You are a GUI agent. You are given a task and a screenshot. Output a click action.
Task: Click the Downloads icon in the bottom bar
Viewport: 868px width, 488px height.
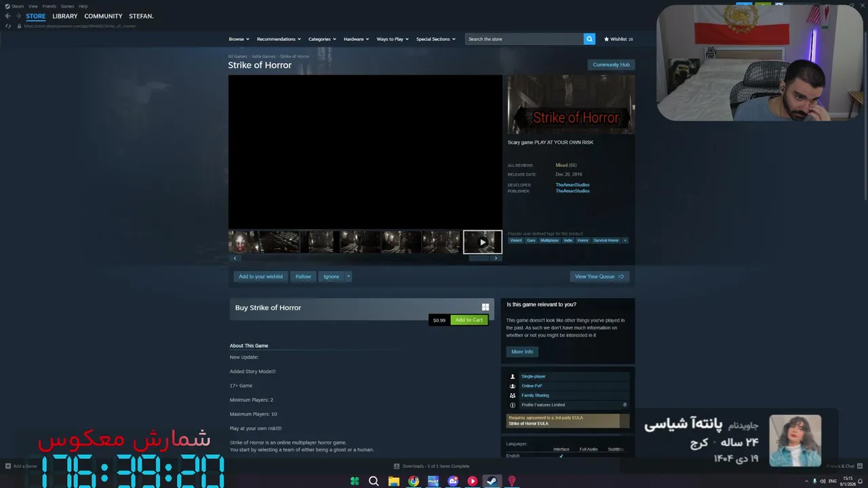[397, 466]
